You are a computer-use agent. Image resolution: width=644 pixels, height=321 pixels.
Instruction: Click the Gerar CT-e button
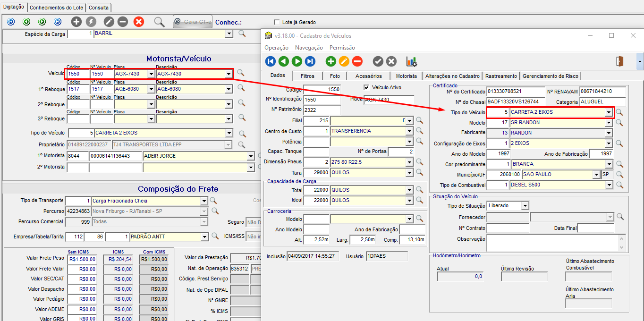tap(193, 22)
